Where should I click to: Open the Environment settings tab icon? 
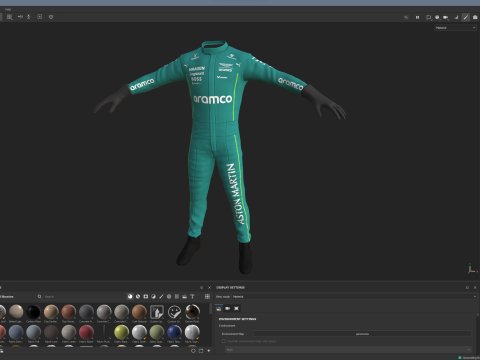tap(219, 308)
